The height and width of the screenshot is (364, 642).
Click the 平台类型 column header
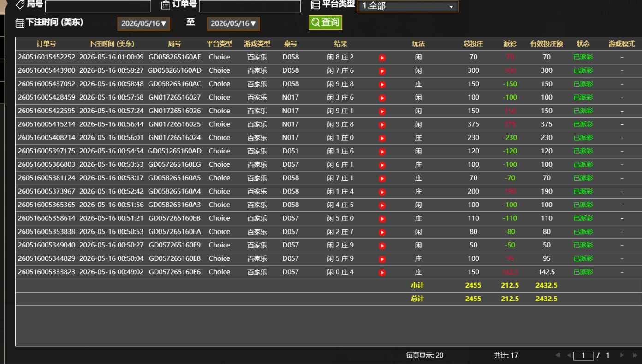coord(219,44)
